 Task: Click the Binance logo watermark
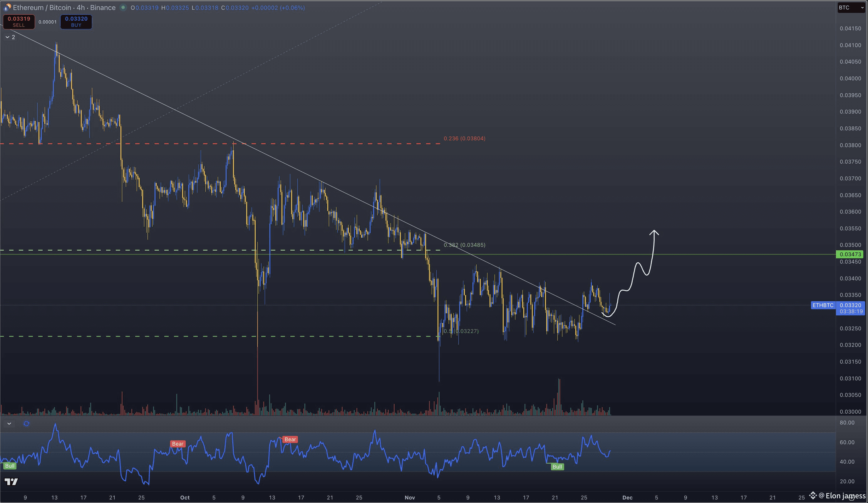click(813, 495)
